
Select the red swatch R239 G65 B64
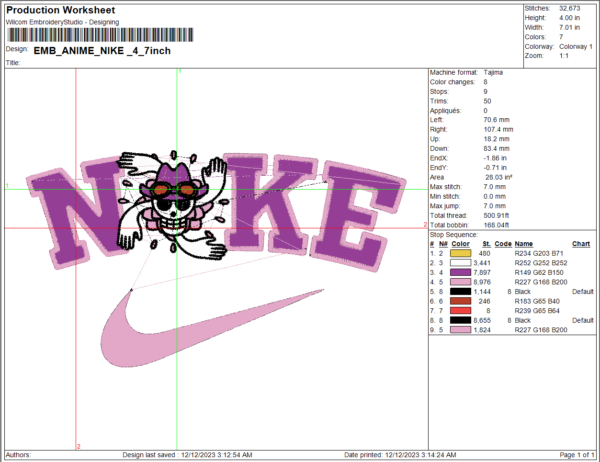460,311
